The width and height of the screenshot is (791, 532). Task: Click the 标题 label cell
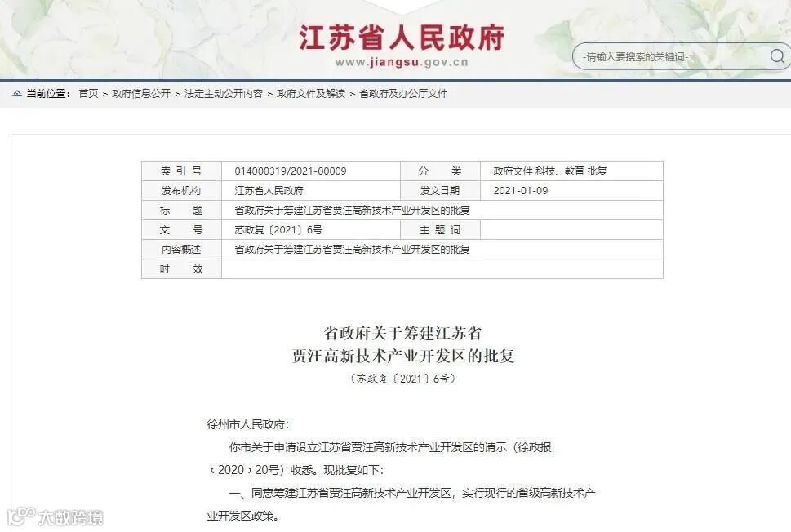click(x=181, y=211)
